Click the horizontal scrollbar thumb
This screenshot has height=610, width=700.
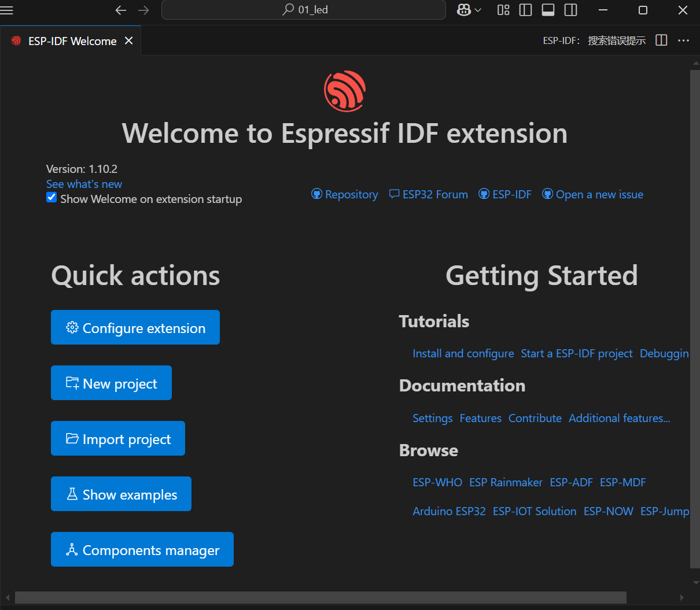coord(320,597)
